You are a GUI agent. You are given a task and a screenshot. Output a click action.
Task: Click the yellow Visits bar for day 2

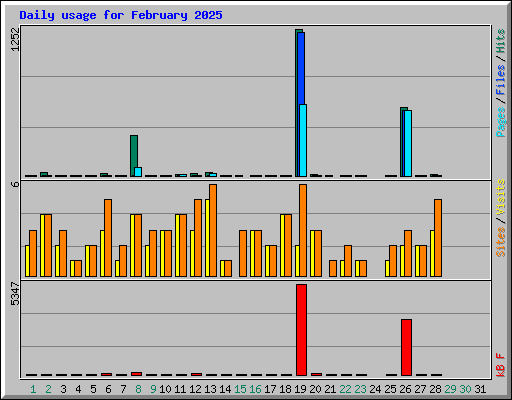pos(43,245)
